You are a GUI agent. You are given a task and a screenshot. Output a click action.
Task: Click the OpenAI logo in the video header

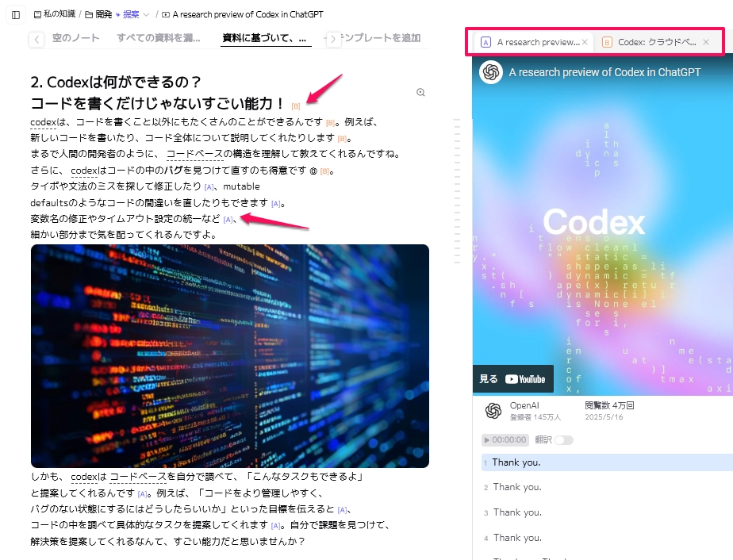pos(491,72)
